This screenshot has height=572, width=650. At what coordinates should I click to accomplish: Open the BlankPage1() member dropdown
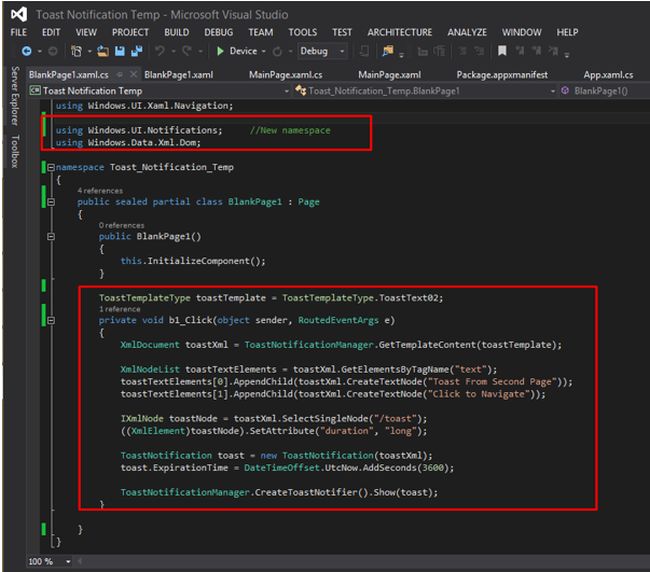pos(604,91)
